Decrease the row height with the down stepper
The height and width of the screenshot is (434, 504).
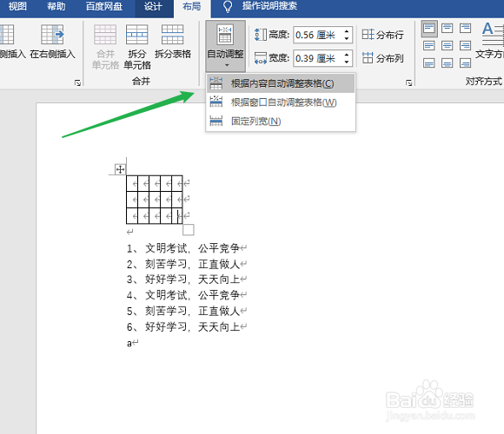(x=347, y=38)
